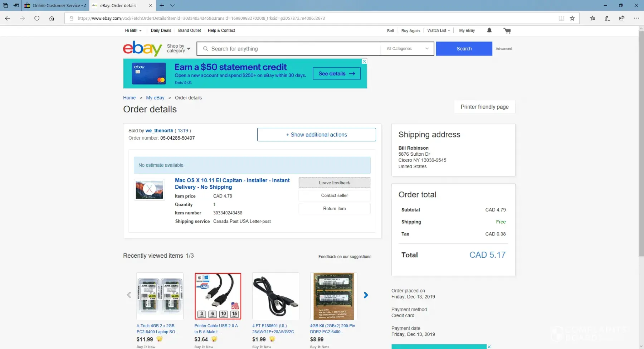The image size is (644, 349).
Task: View tabs you've set aside
Action: [5, 5]
